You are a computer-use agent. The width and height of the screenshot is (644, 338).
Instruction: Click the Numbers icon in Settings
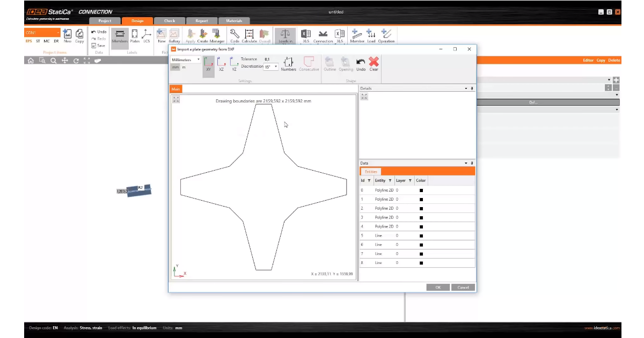point(288,63)
